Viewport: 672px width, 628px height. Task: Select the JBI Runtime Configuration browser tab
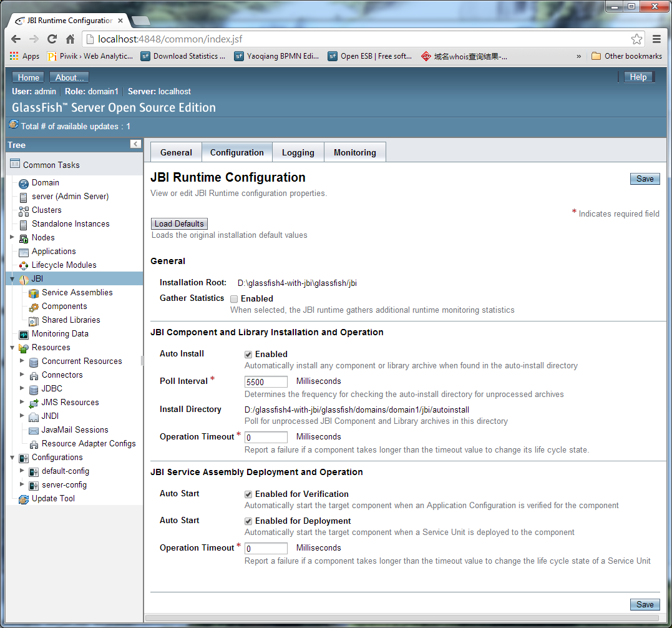coord(69,21)
